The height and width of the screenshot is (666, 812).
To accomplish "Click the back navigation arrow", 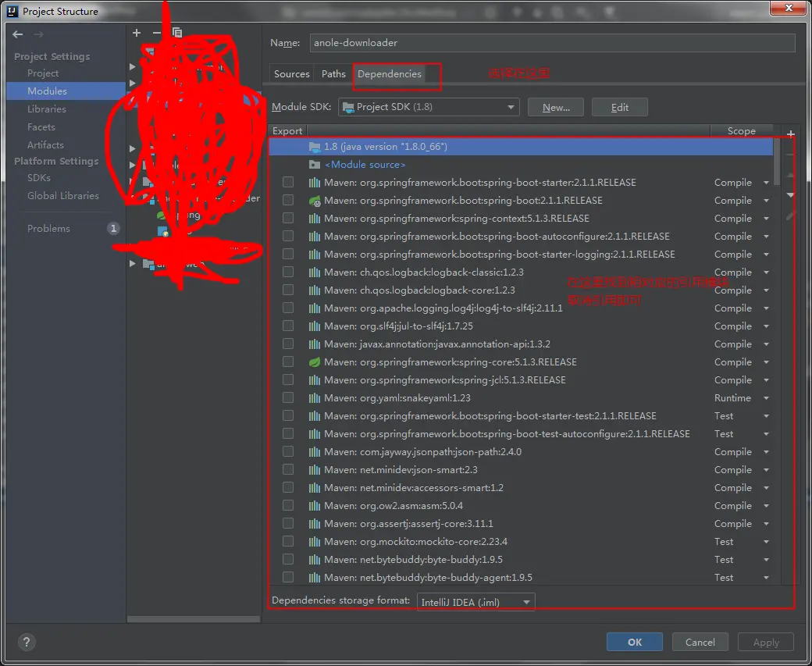I will [18, 34].
